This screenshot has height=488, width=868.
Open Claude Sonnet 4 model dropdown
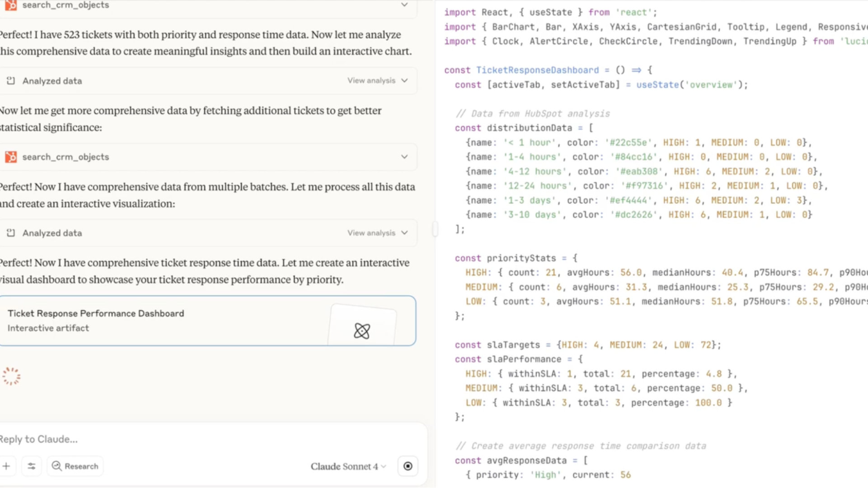coord(348,466)
